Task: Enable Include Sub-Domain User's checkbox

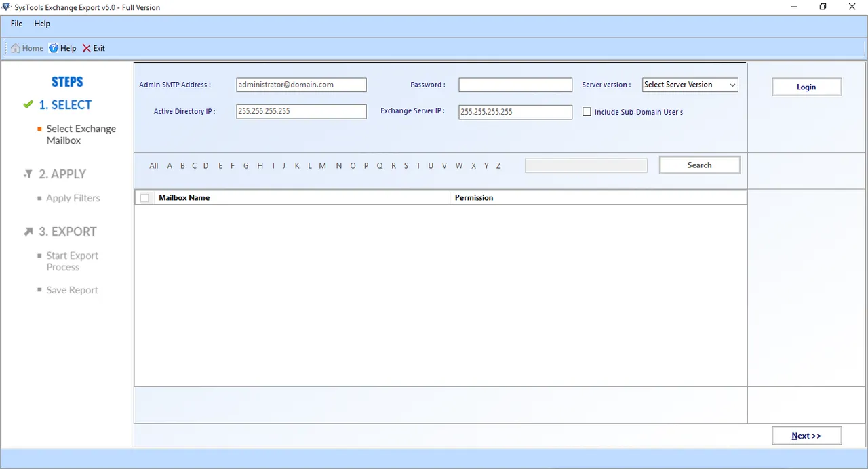Action: 587,112
